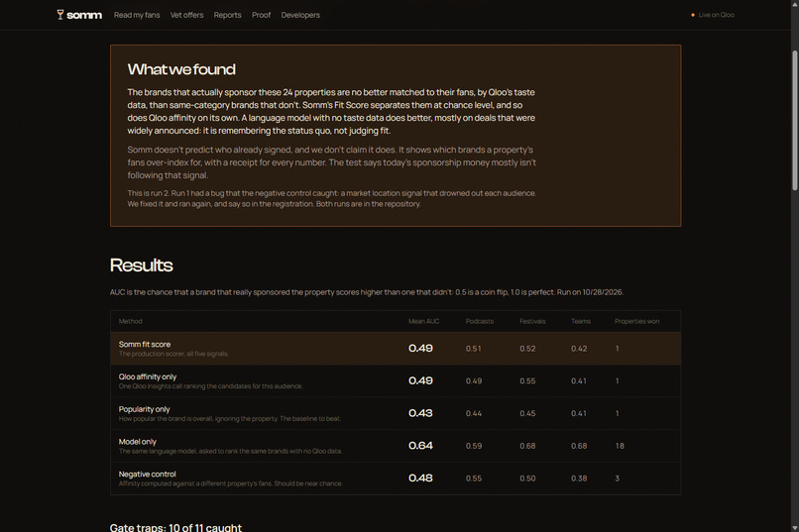The width and height of the screenshot is (799, 532).
Task: Click Negative control Teams value 0.38
Action: (x=579, y=479)
